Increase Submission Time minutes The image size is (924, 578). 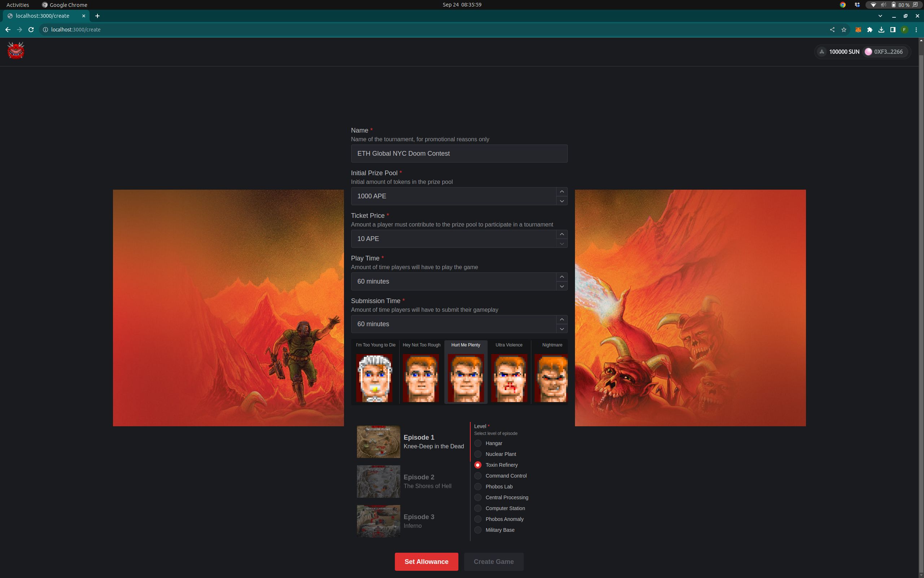(x=562, y=320)
